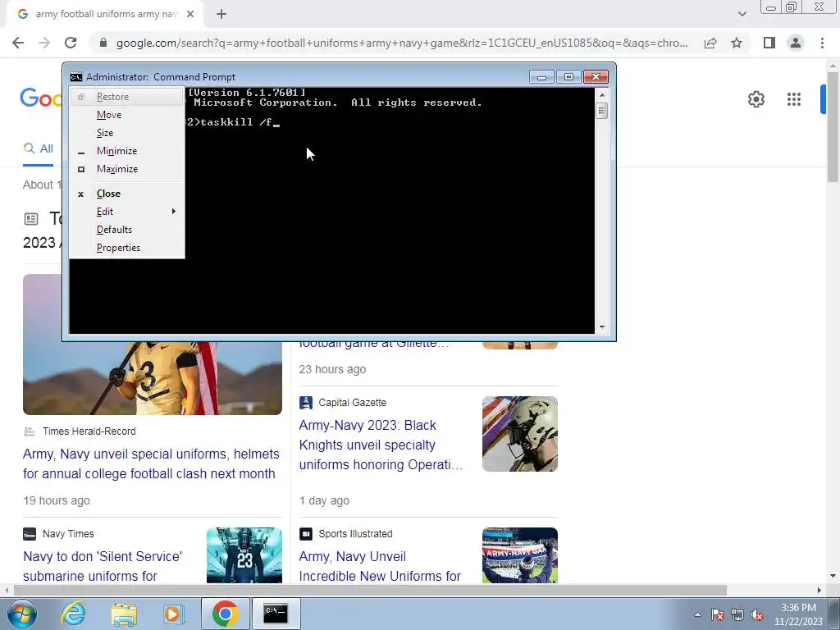840x630 pixels.
Task: Open Windows Explorer from the taskbar
Action: (124, 614)
